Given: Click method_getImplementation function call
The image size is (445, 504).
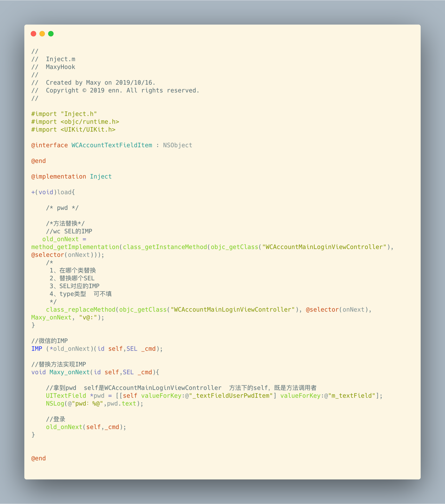Looking at the screenshot, I should coord(75,247).
